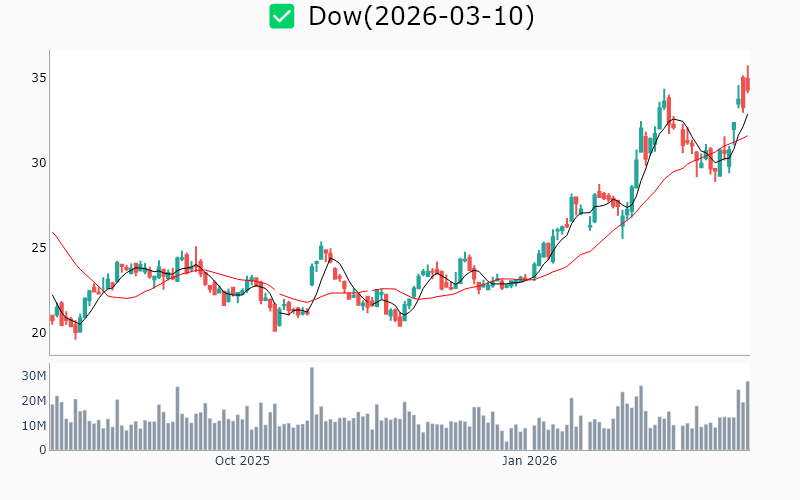Click the 20M volume axis label

point(34,401)
